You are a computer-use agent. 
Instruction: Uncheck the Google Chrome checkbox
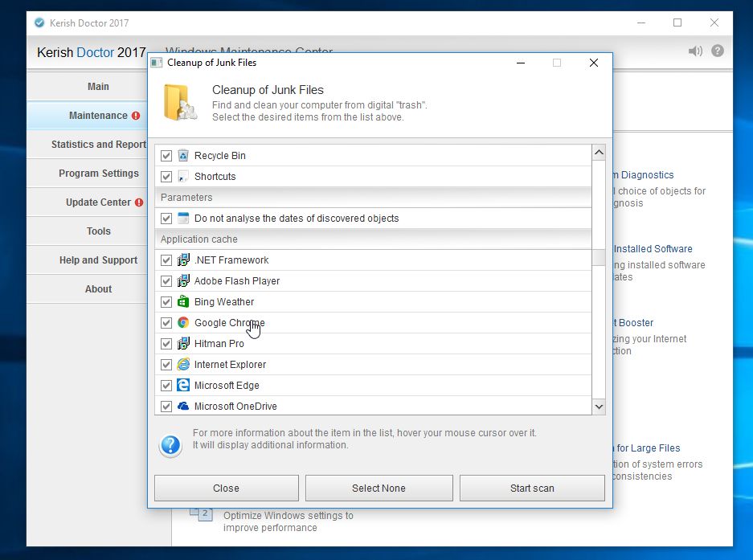166,323
